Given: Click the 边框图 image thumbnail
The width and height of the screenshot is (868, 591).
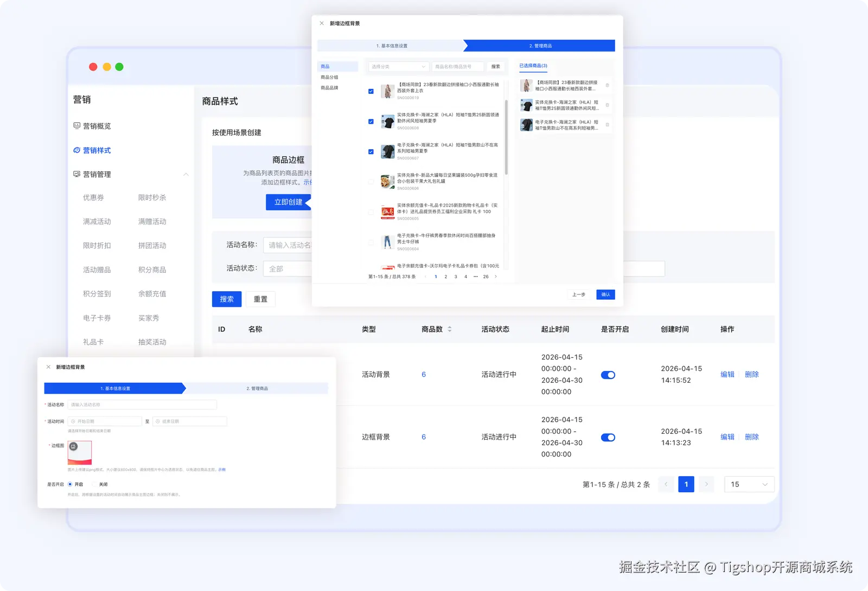Looking at the screenshot, I should (80, 453).
